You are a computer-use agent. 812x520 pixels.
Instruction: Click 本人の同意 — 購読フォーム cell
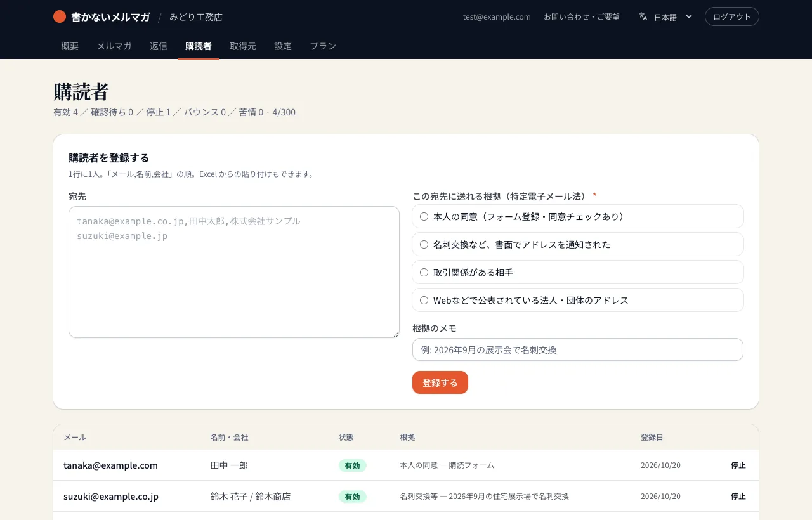pos(447,465)
